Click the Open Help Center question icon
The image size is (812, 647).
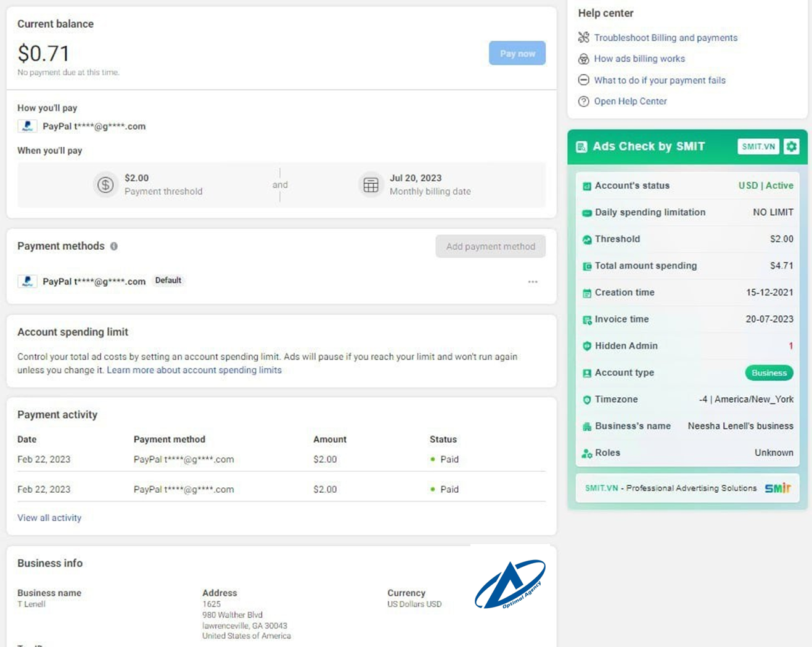[583, 101]
